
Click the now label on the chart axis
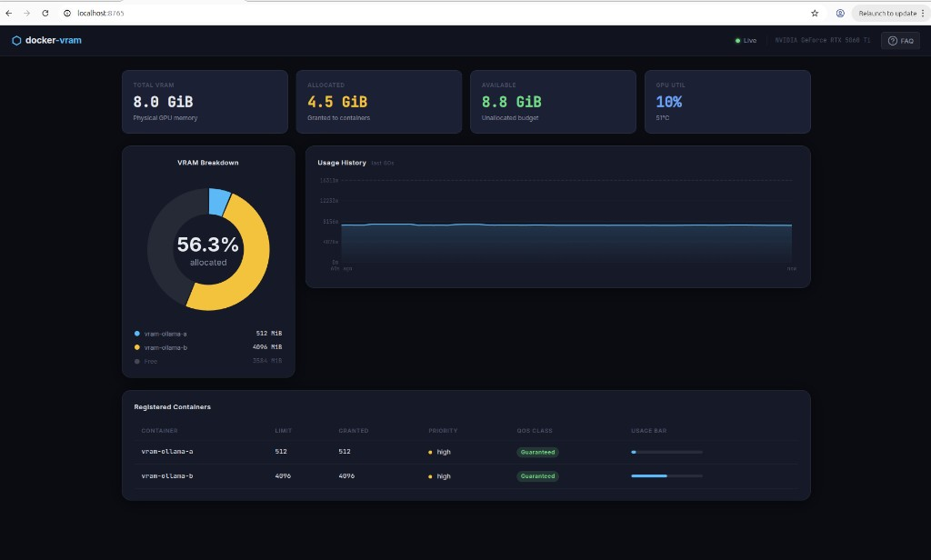click(792, 268)
